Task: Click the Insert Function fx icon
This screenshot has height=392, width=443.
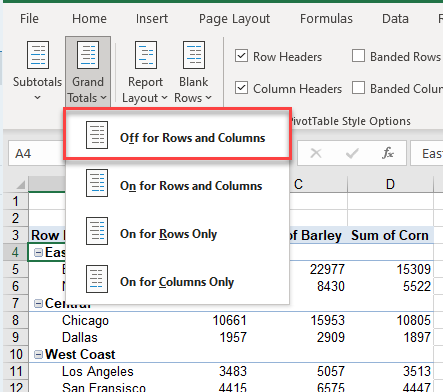Action: [x=388, y=154]
